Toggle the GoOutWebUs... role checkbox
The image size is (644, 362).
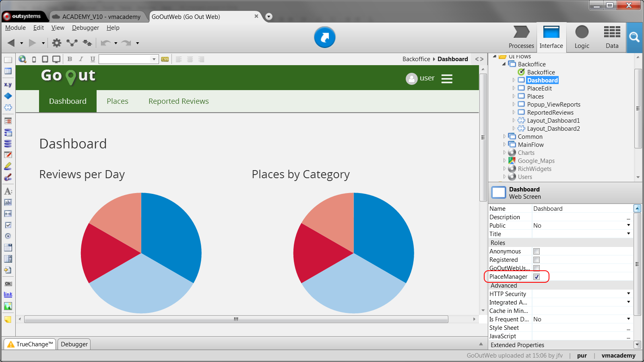537,268
